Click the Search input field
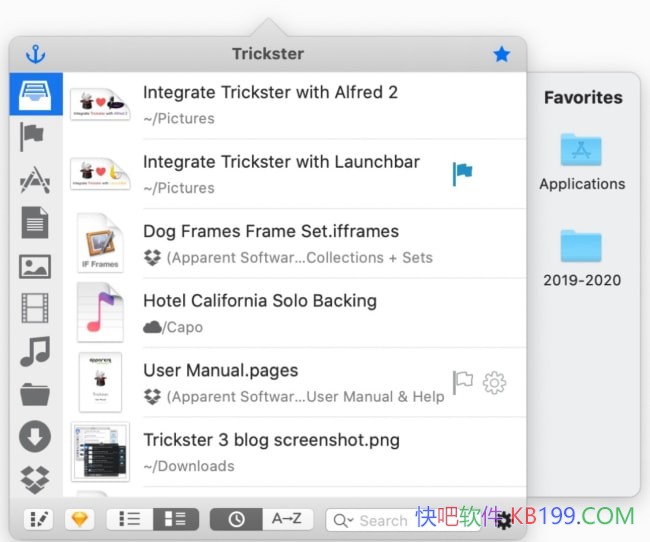The image size is (650, 542). (383, 520)
